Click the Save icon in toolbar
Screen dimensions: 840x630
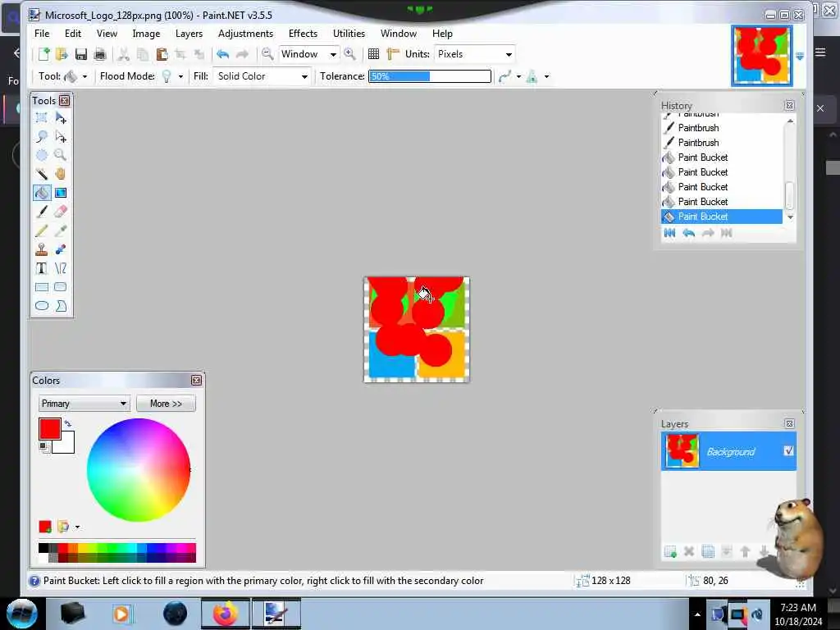click(81, 54)
